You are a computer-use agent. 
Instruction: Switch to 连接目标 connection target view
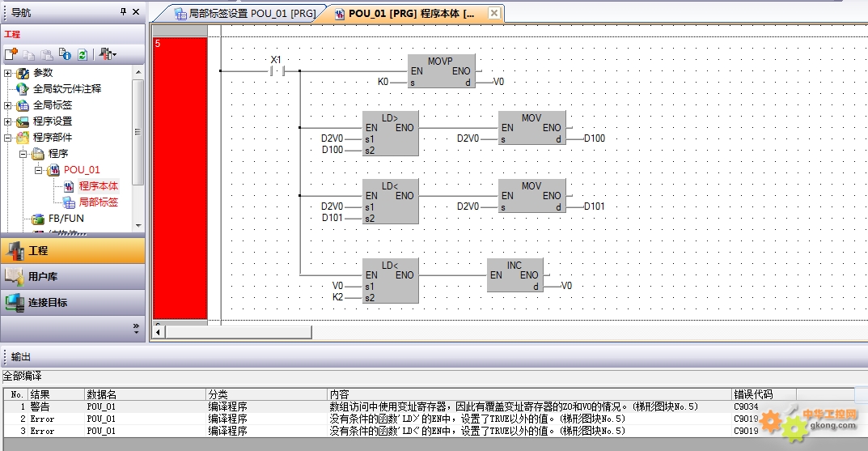point(73,303)
